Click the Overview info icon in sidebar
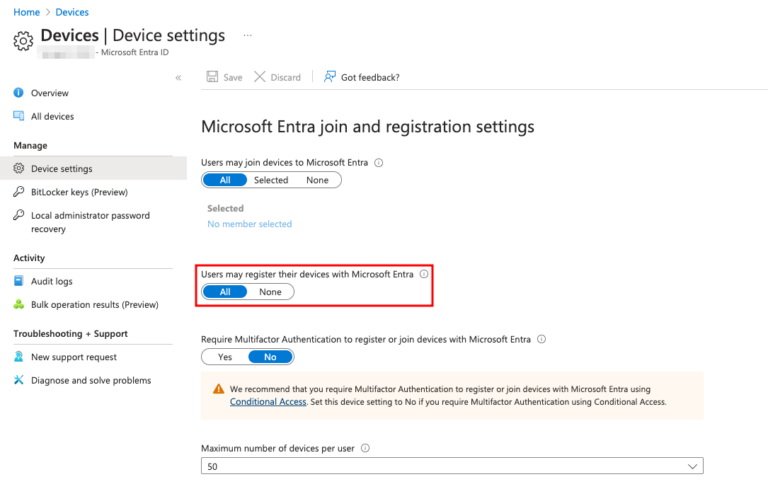Viewport: 768px width, 489px height. point(18,93)
